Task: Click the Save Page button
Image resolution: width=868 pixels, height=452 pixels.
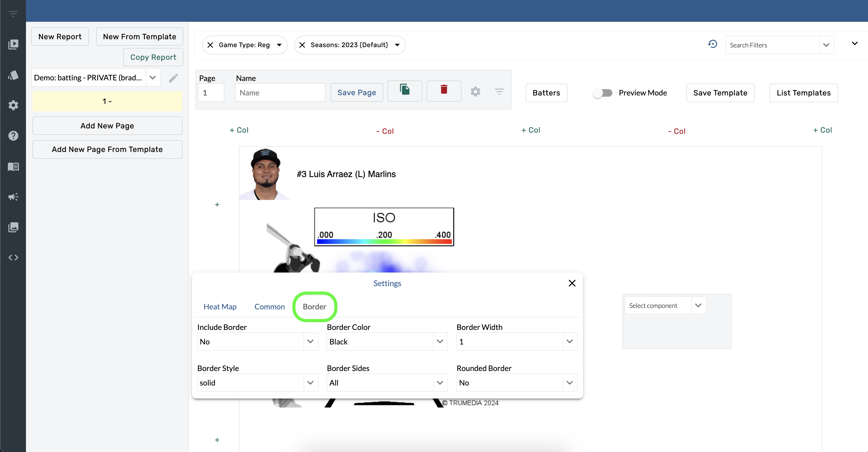Action: [356, 92]
